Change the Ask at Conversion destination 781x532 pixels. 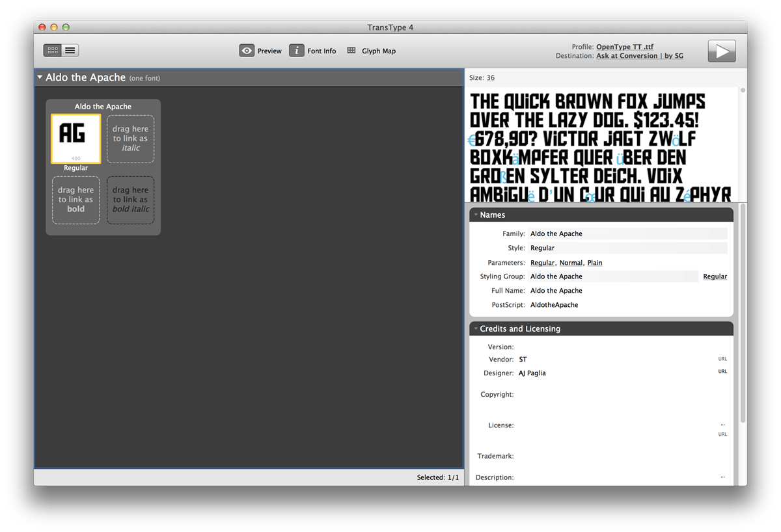coord(640,56)
